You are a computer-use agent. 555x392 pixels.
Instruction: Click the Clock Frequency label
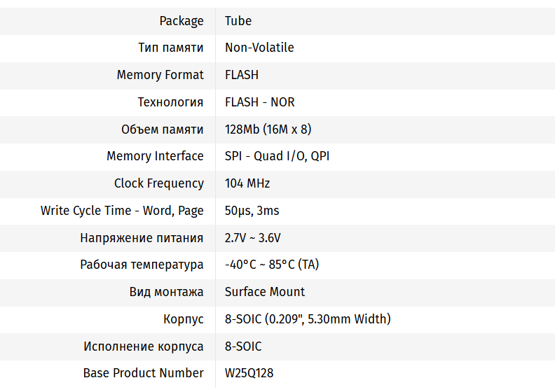[159, 183]
